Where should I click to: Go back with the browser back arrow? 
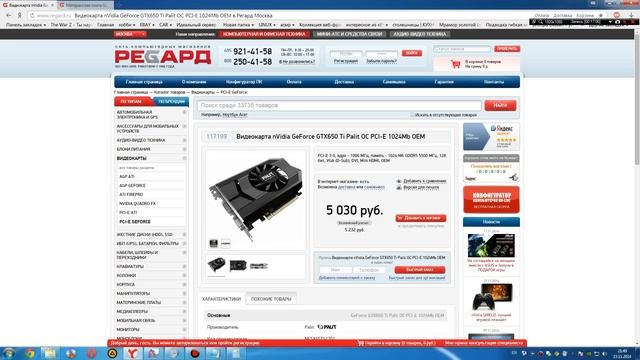[9, 15]
